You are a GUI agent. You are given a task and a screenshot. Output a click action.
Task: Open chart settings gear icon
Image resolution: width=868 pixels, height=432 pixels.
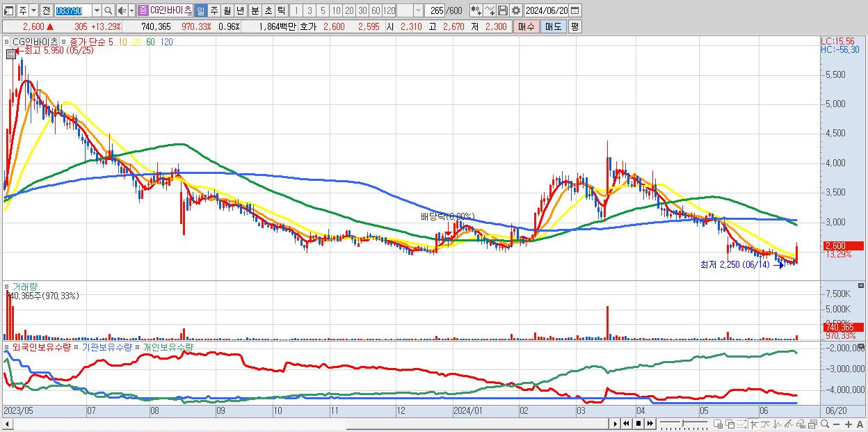click(516, 10)
